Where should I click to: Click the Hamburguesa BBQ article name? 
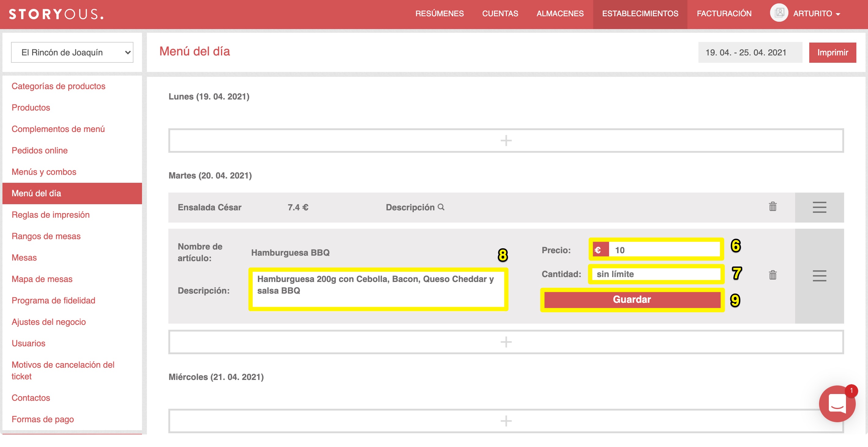pyautogui.click(x=290, y=253)
